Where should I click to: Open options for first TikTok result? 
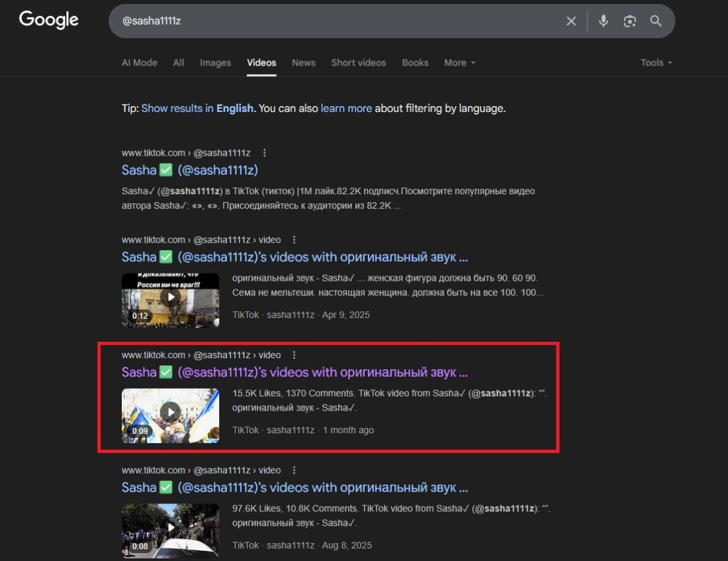coord(265,153)
